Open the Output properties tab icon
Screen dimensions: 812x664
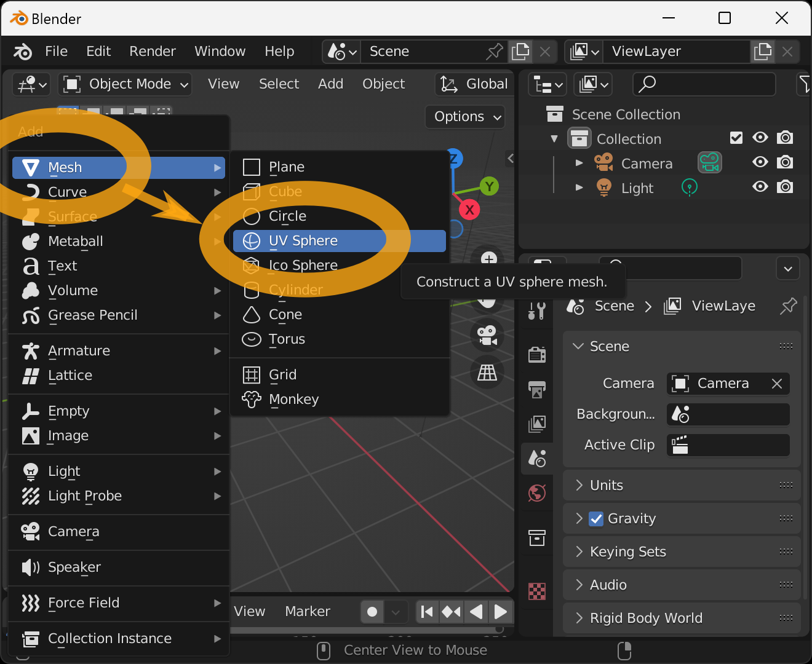coord(537,389)
